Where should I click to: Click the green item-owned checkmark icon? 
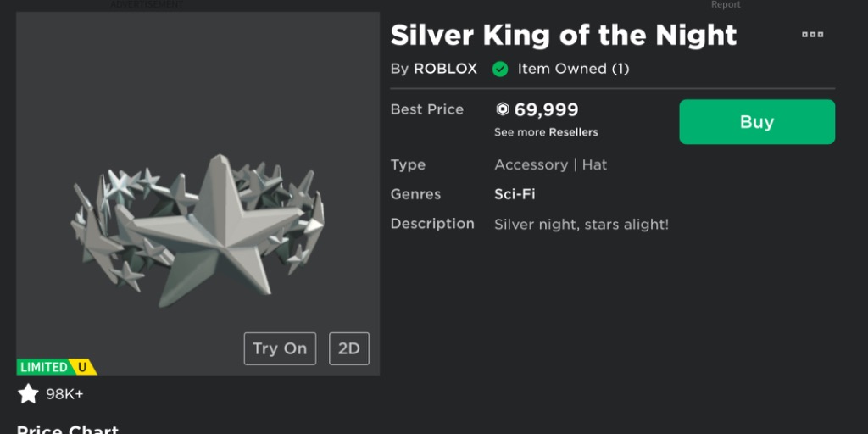click(x=500, y=69)
